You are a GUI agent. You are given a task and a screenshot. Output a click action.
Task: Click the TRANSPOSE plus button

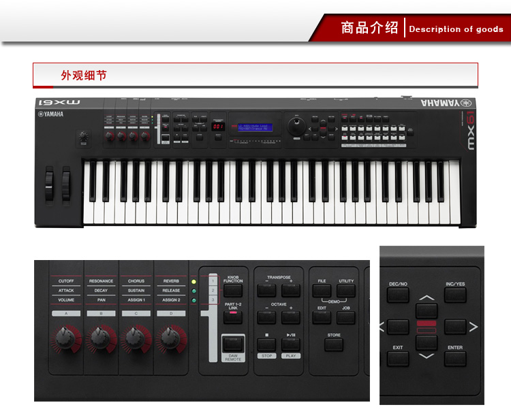pos(291,291)
